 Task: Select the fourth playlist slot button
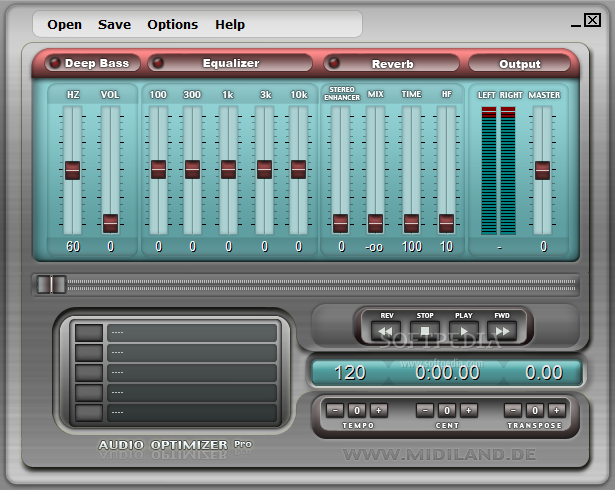(x=89, y=393)
